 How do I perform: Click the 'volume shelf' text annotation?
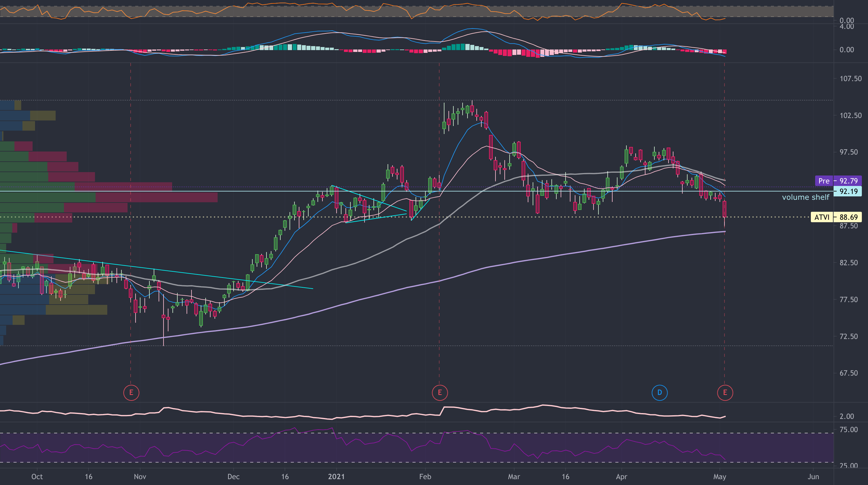tap(806, 197)
